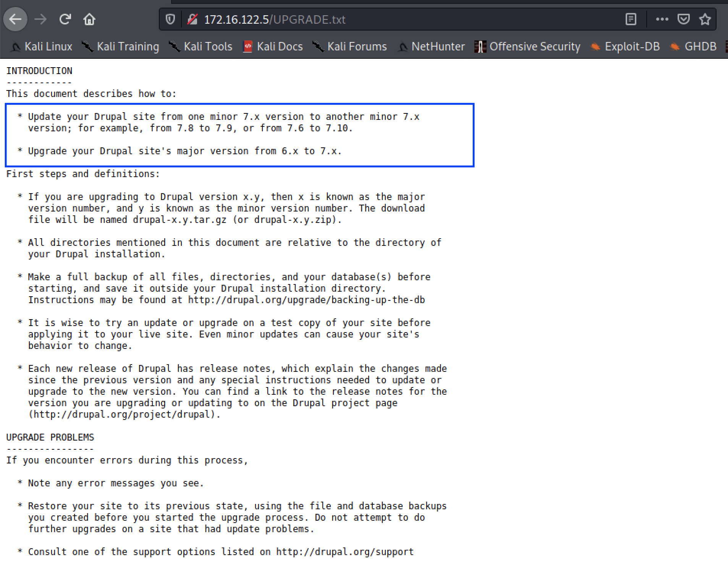The width and height of the screenshot is (728, 565).
Task: Click the 'behavior to change.' line
Action: pyautogui.click(x=80, y=346)
